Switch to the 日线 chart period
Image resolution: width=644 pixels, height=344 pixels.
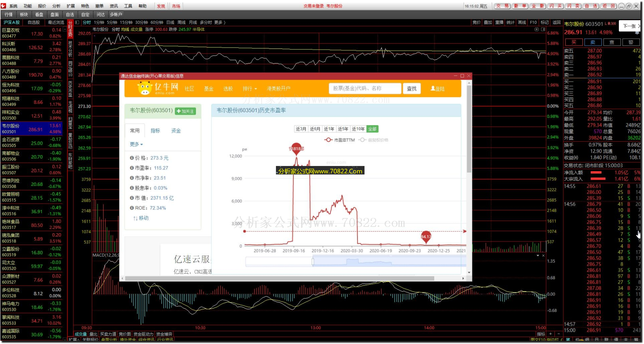pyautogui.click(x=170, y=22)
